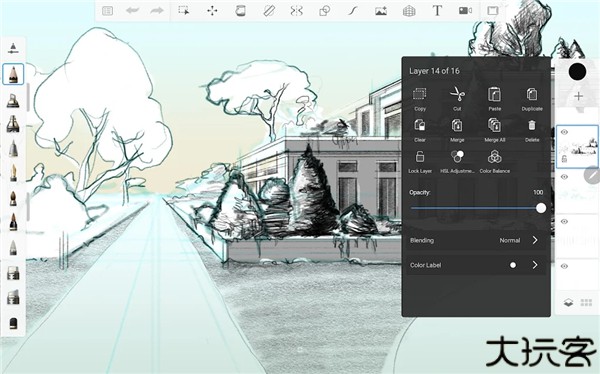Open the main menu list icon
This screenshot has height=374, width=600.
click(108, 11)
